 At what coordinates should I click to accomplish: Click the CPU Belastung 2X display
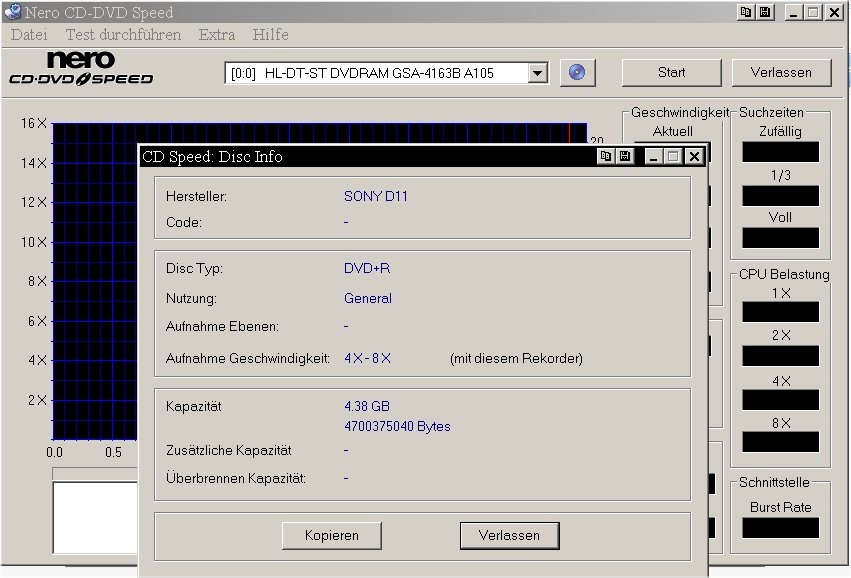[x=780, y=356]
